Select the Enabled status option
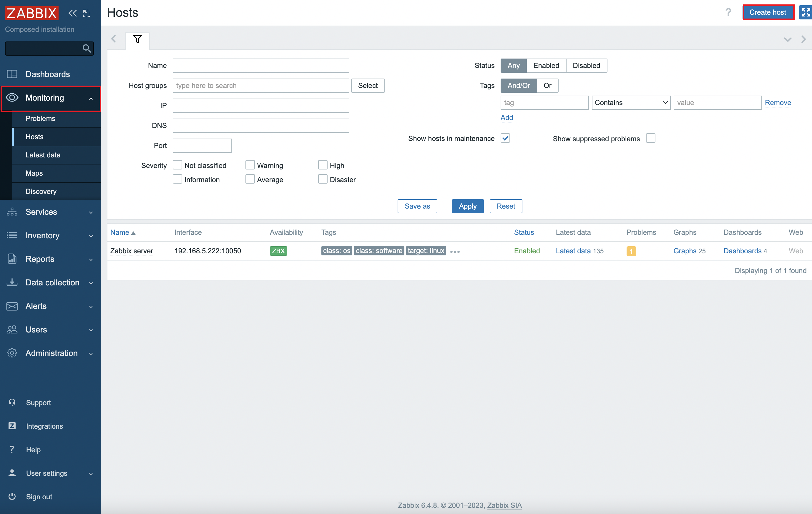Screen dimensions: 812x514 (x=546, y=65)
